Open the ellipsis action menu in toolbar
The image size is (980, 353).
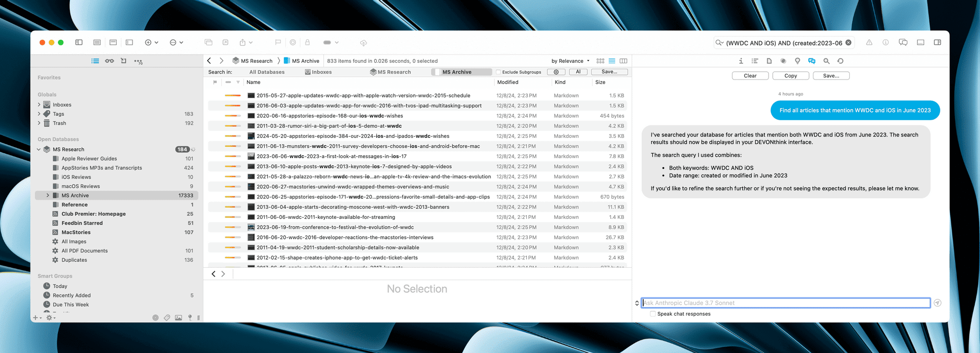[x=176, y=43]
